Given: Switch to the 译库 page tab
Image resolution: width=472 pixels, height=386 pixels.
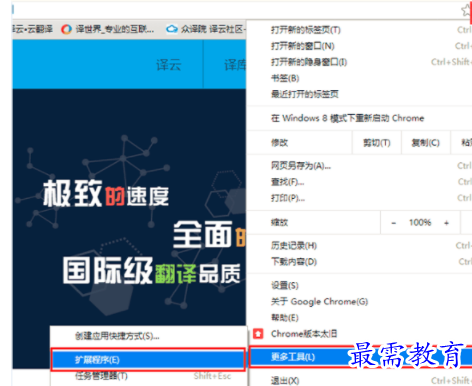Looking at the screenshot, I should [x=235, y=65].
